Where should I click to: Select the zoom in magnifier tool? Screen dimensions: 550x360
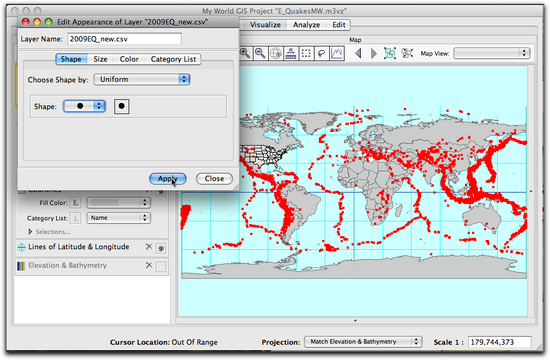tap(245, 53)
